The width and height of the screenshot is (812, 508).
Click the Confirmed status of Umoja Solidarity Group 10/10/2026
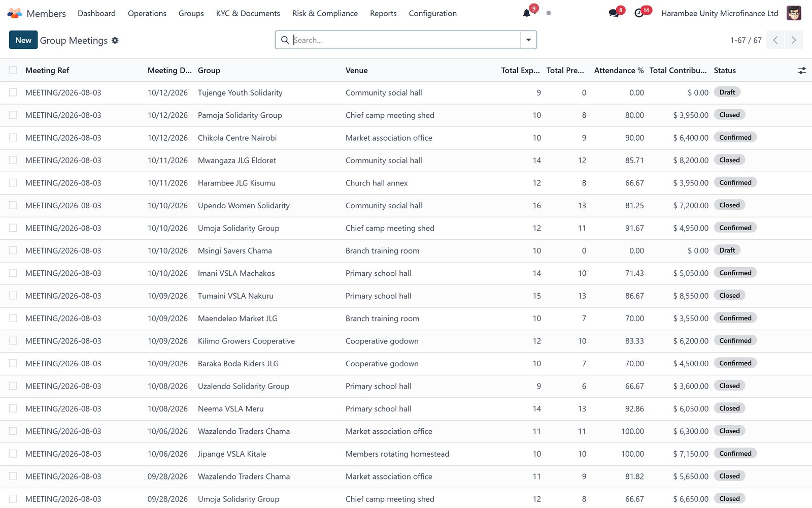click(735, 228)
